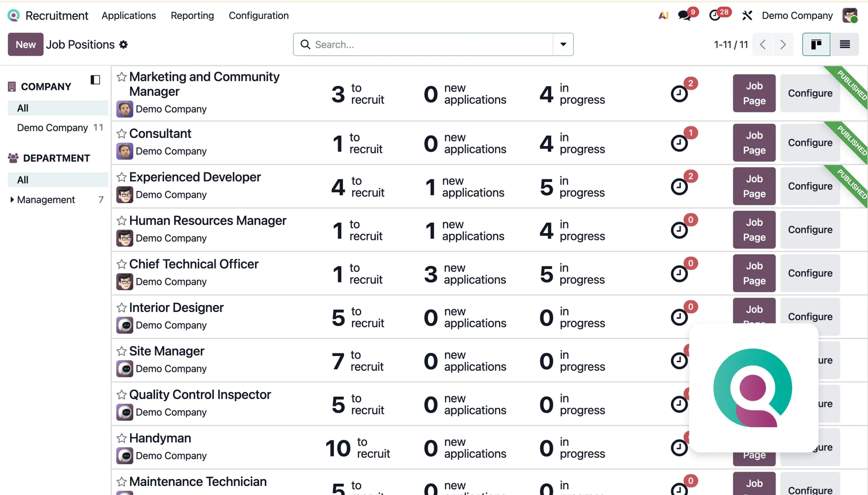The image size is (868, 495).
Task: Configure the Experienced Developer position
Action: (810, 186)
